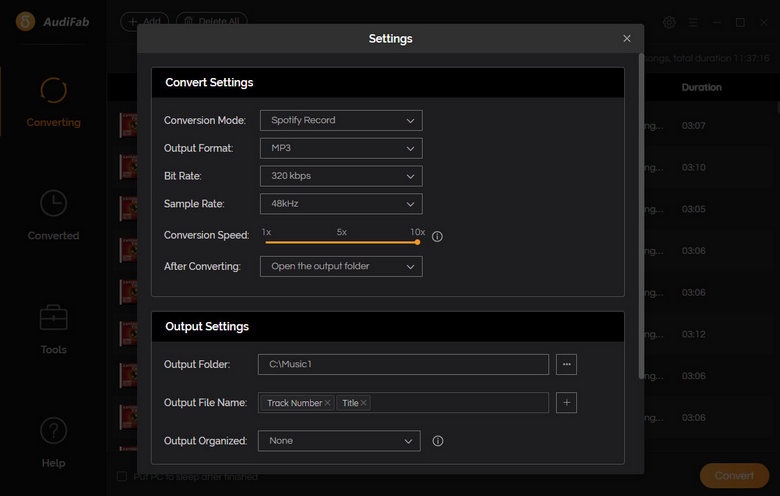780x496 pixels.
Task: Expand the Bit Rate dropdown showing 320 kbps
Action: pyautogui.click(x=341, y=176)
